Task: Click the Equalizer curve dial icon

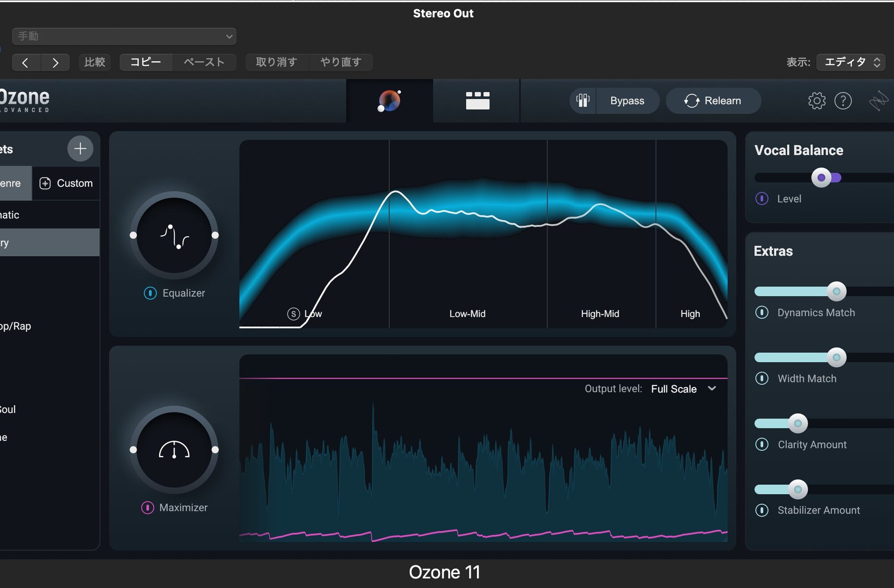Action: [x=174, y=235]
